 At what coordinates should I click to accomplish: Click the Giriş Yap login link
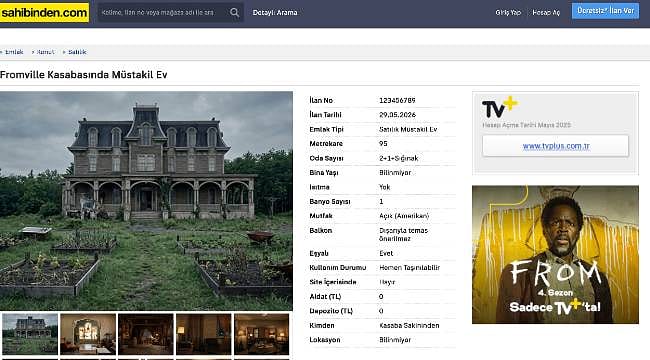coord(508,12)
